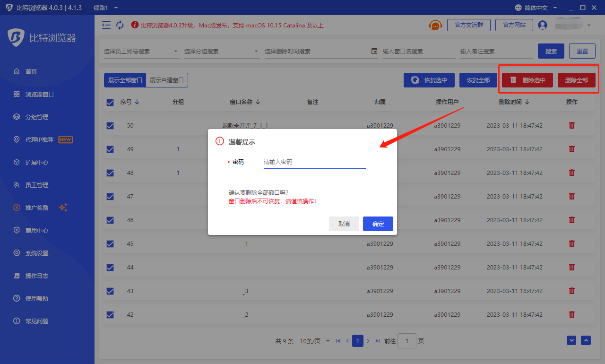Click the user avatar icon
605x364 pixels.
(543, 25)
